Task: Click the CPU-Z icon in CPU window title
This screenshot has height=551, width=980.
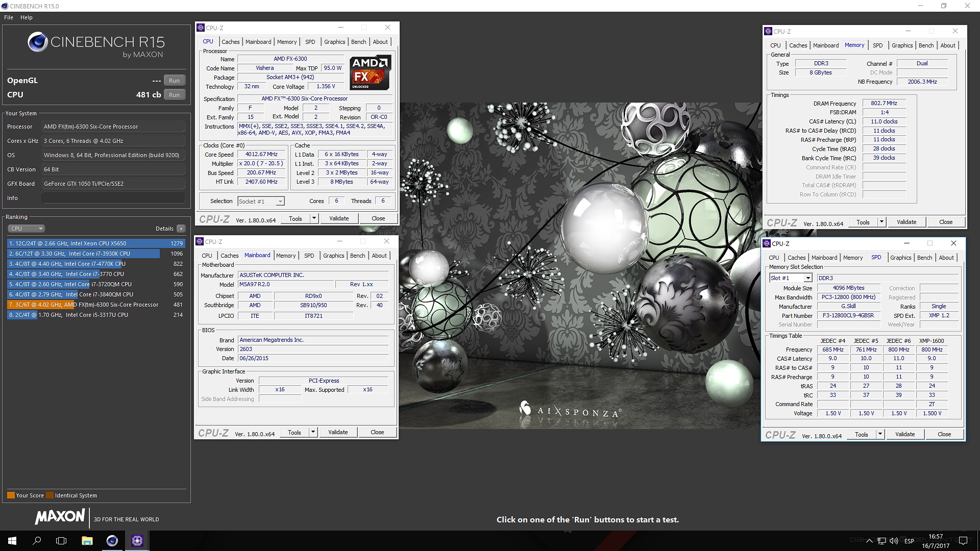Action: tap(201, 28)
